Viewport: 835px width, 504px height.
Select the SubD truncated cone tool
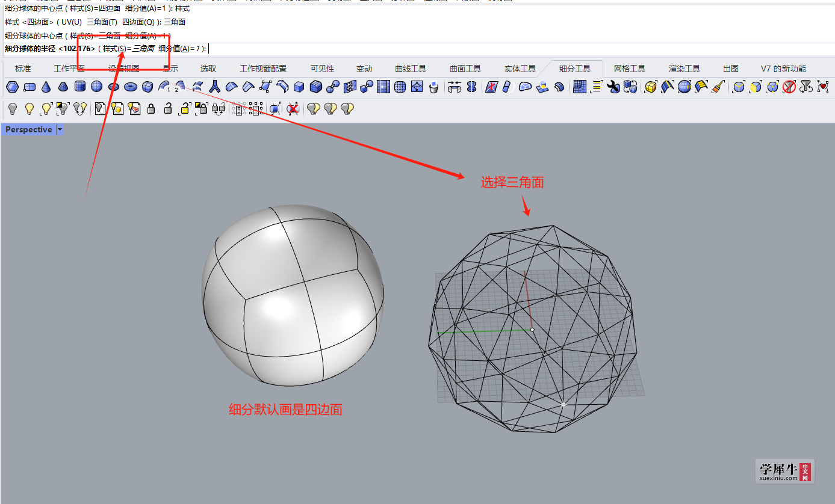pyautogui.click(x=63, y=88)
